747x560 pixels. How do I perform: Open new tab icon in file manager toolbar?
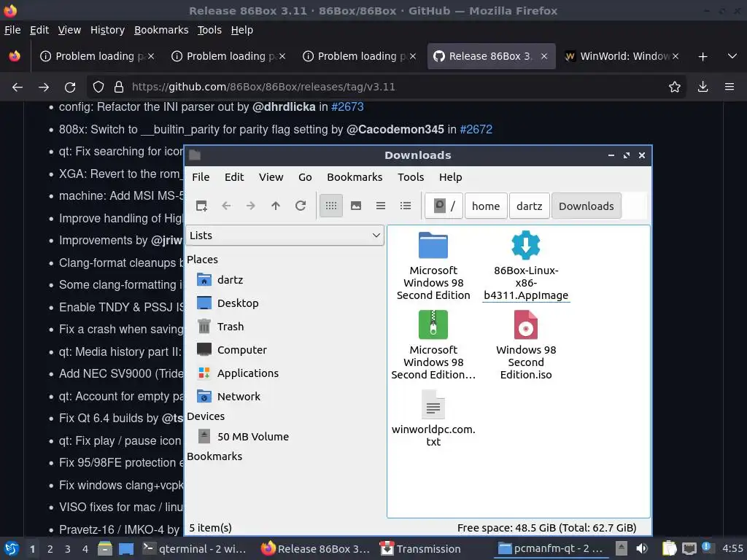point(201,206)
